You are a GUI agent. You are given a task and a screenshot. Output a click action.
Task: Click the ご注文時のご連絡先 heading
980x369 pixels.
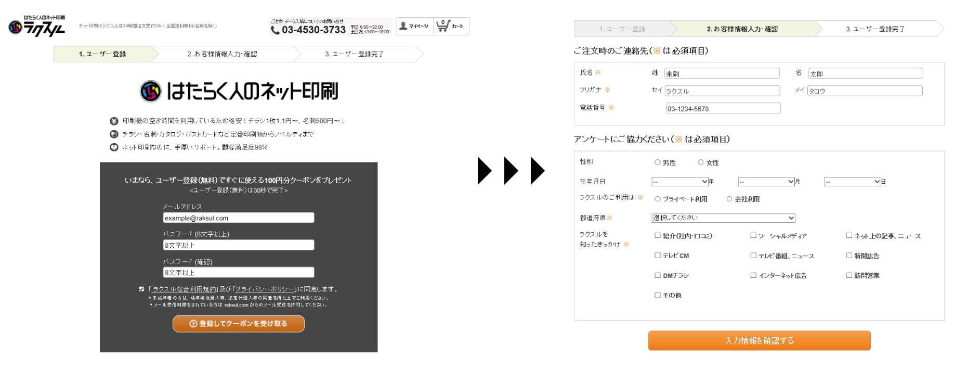click(x=641, y=50)
